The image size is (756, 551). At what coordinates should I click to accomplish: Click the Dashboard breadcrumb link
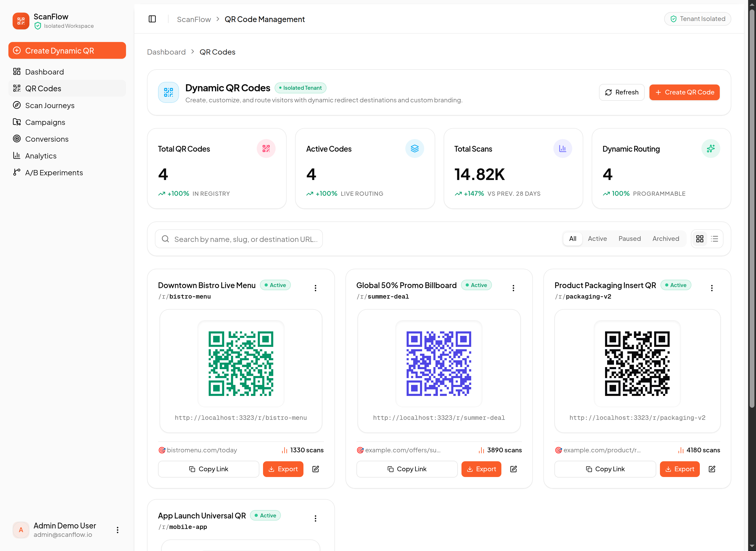tap(166, 52)
